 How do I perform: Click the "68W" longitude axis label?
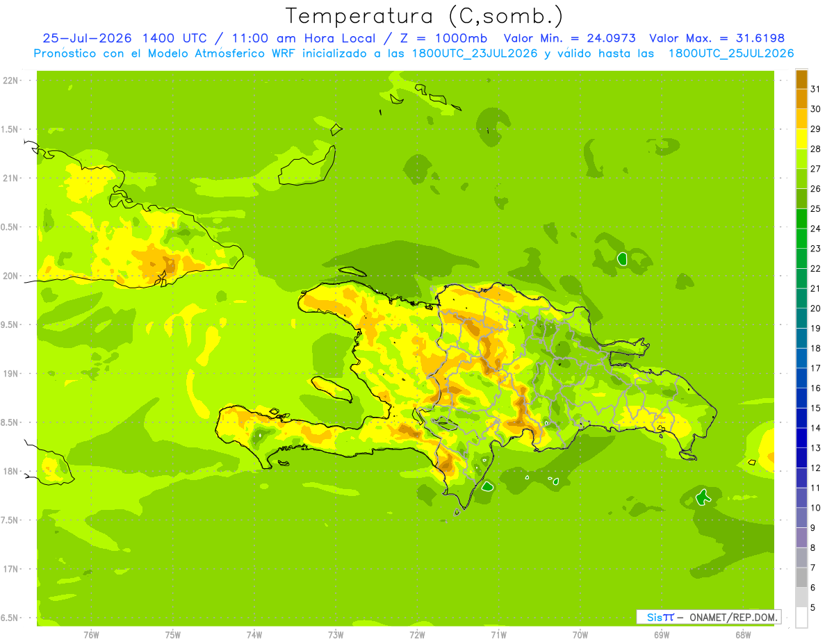click(x=743, y=635)
